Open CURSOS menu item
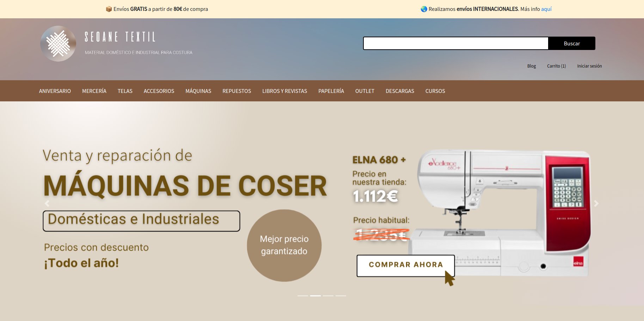 (435, 91)
